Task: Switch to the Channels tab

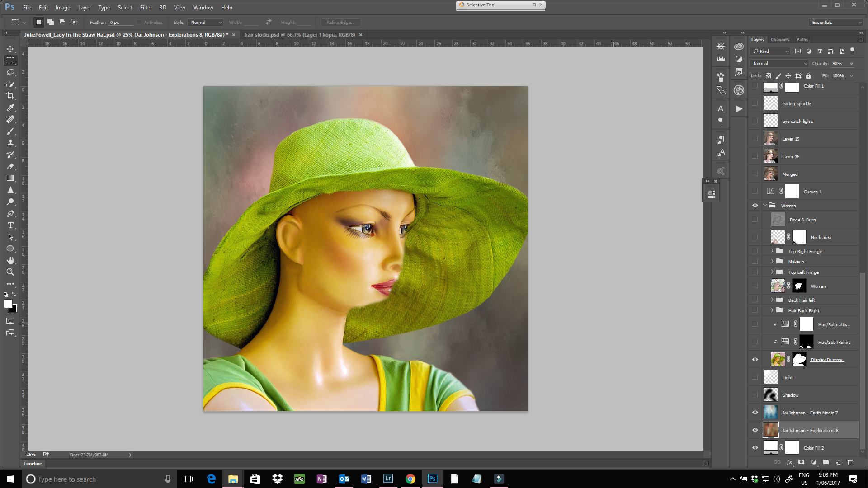Action: pyautogui.click(x=780, y=40)
